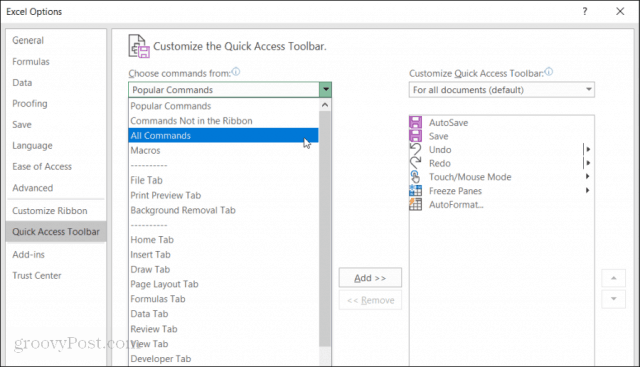Image resolution: width=640 pixels, height=367 pixels.
Task: Click the dropdown list scroll up arrow
Action: click(x=325, y=105)
